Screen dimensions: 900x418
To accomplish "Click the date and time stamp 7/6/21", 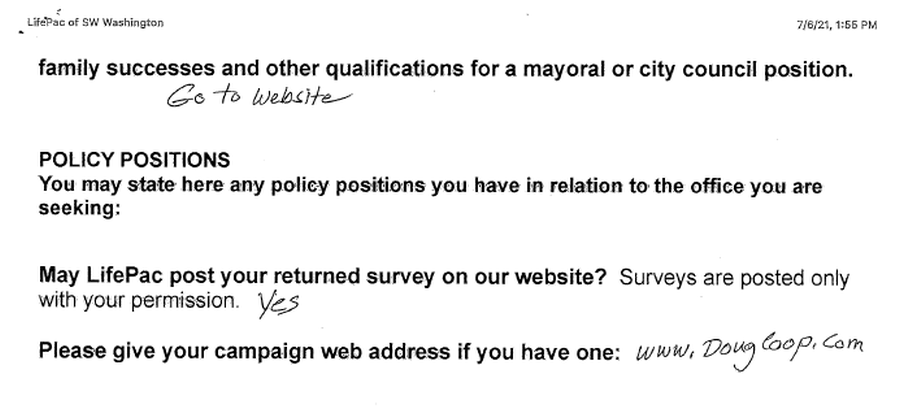I will click(836, 25).
